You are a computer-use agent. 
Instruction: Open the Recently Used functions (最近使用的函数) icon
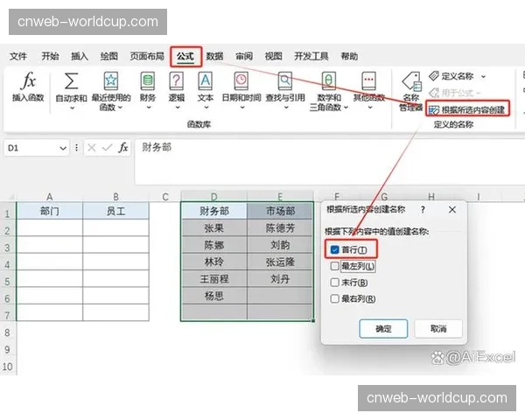coord(111,81)
